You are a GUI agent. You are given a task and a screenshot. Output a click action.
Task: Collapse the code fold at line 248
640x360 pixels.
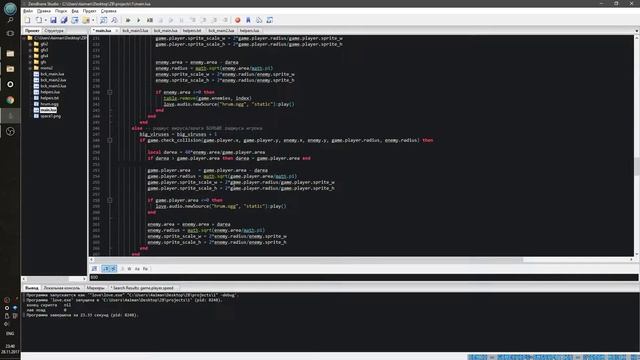pyautogui.click(x=110, y=140)
